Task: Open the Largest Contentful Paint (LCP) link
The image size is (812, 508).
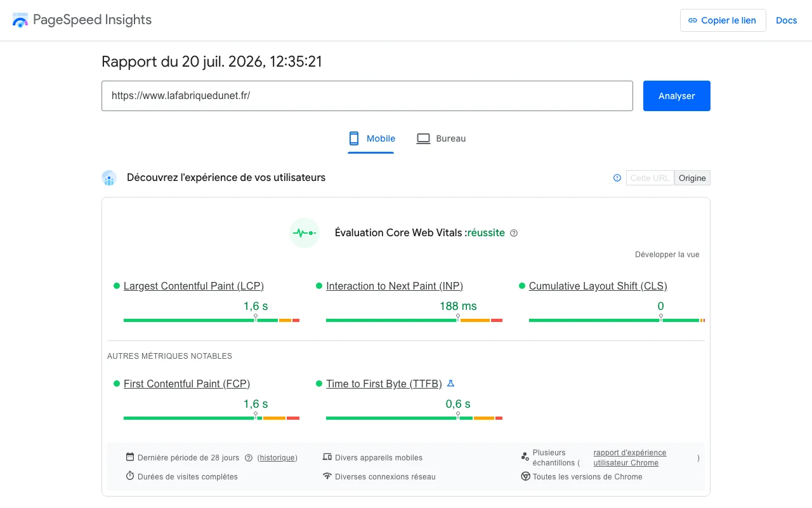Action: click(x=193, y=286)
